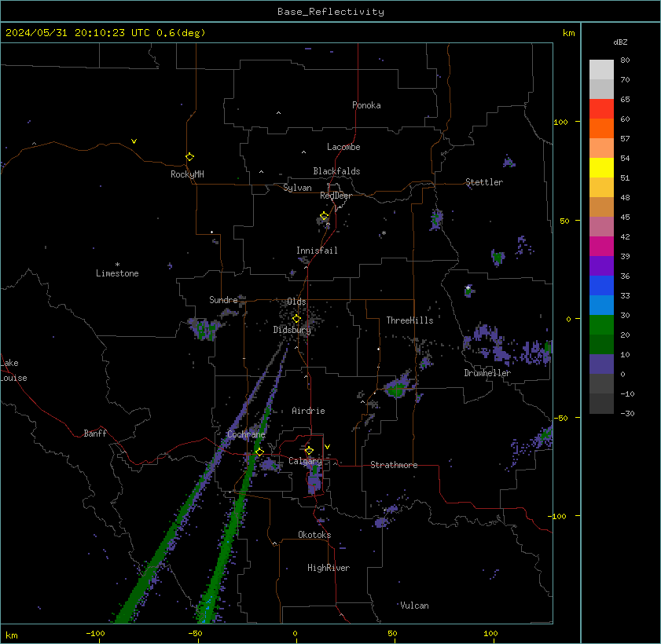Select the bright green 30-20 dBZ legend swatch
Screen dimensions: 661x644
(601, 324)
